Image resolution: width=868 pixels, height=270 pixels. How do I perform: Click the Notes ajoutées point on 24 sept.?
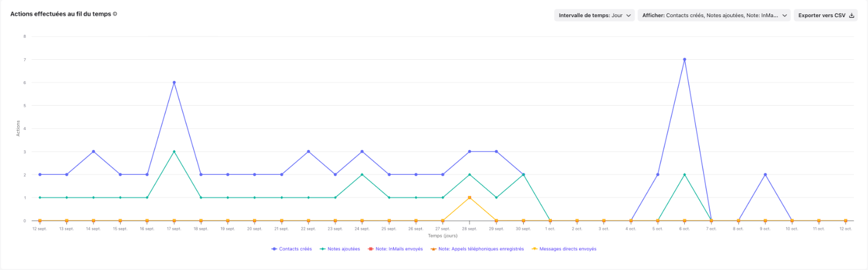362,174
